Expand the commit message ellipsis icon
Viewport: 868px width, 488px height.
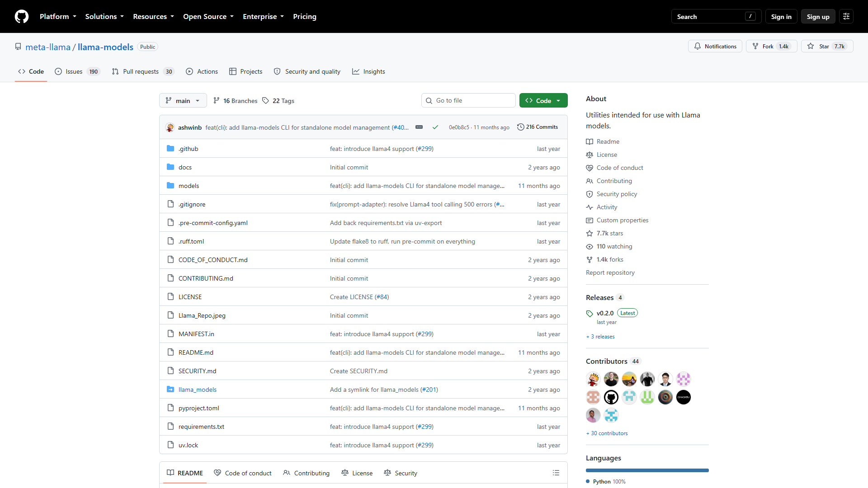coord(419,127)
